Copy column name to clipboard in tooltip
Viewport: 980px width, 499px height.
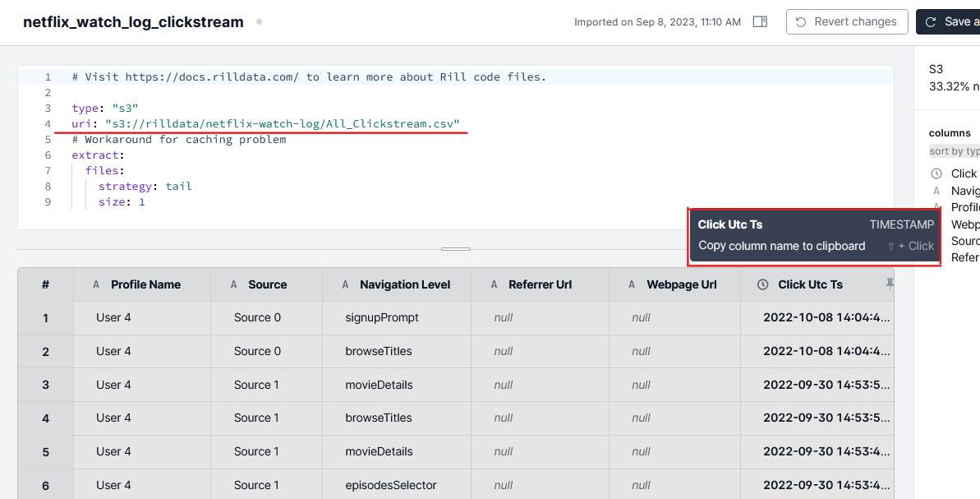781,246
